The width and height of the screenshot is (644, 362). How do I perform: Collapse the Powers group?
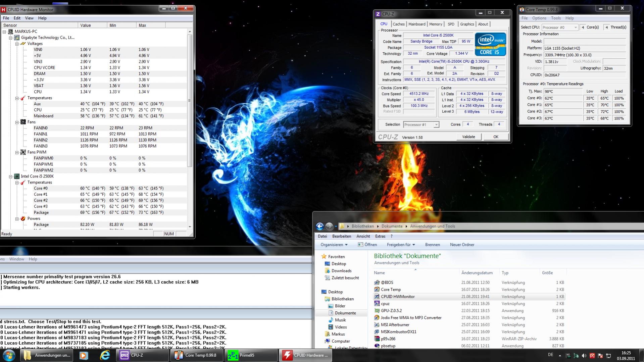[17, 219]
